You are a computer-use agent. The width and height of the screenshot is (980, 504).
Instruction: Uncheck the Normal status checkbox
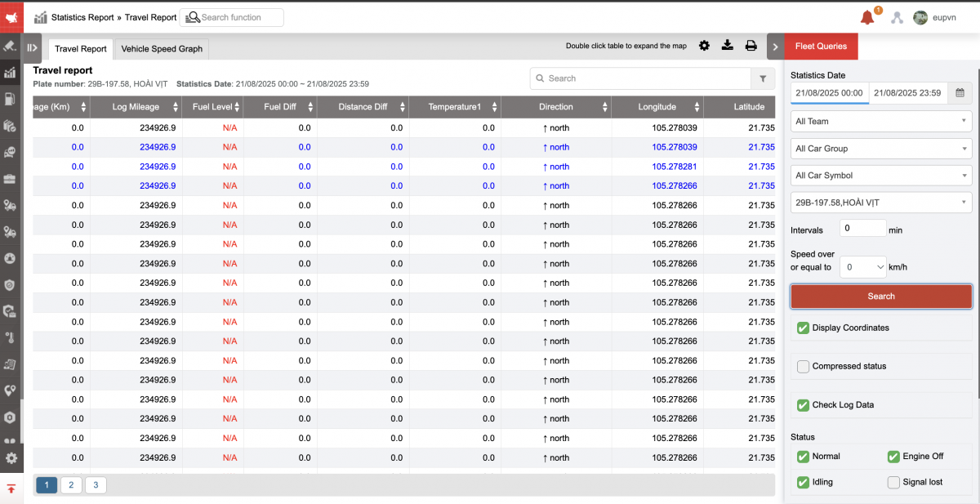pyautogui.click(x=803, y=457)
